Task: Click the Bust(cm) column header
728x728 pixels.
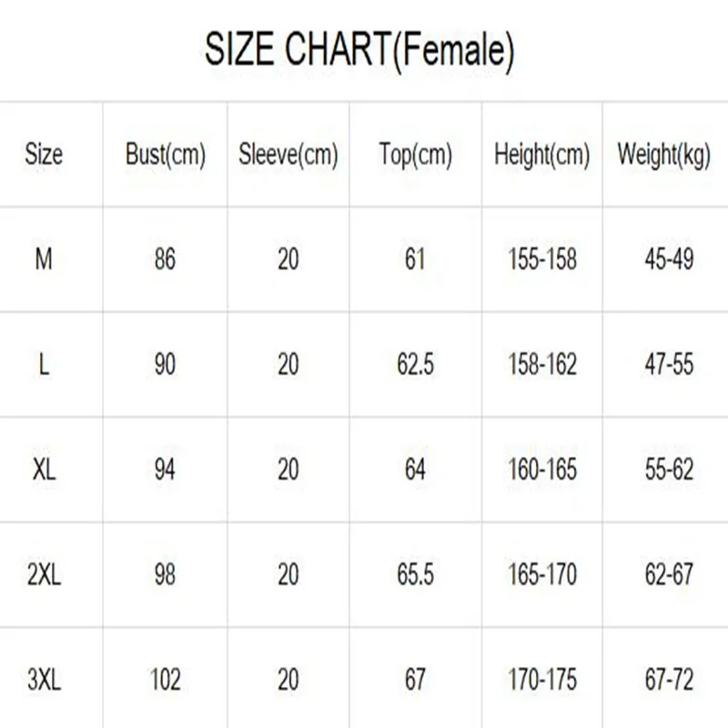Action: [x=166, y=155]
